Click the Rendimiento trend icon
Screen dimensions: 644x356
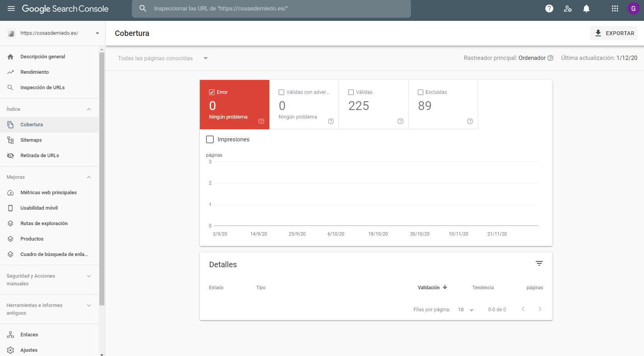(10, 72)
